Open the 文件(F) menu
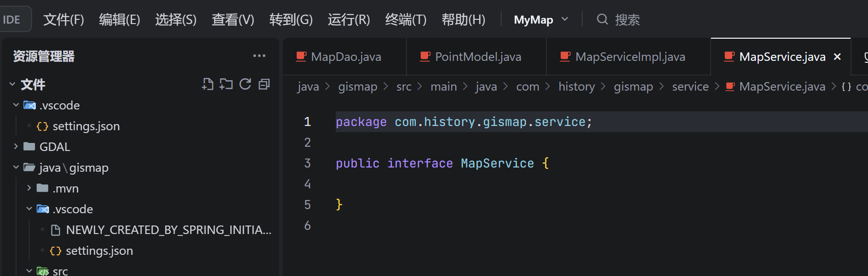This screenshot has width=868, height=276. (x=64, y=20)
